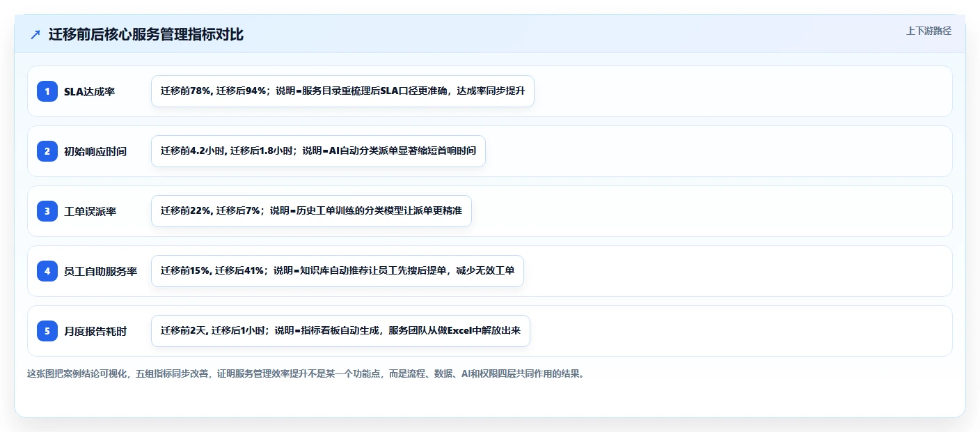980x432 pixels.
Task: Select the SLA达成率 label
Action: pyautogui.click(x=89, y=91)
